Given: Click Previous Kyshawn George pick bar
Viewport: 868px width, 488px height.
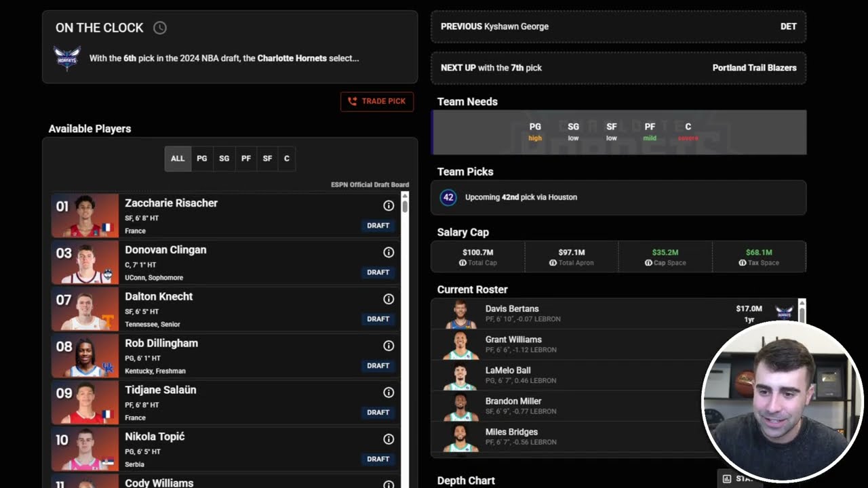Looking at the screenshot, I should pyautogui.click(x=618, y=26).
